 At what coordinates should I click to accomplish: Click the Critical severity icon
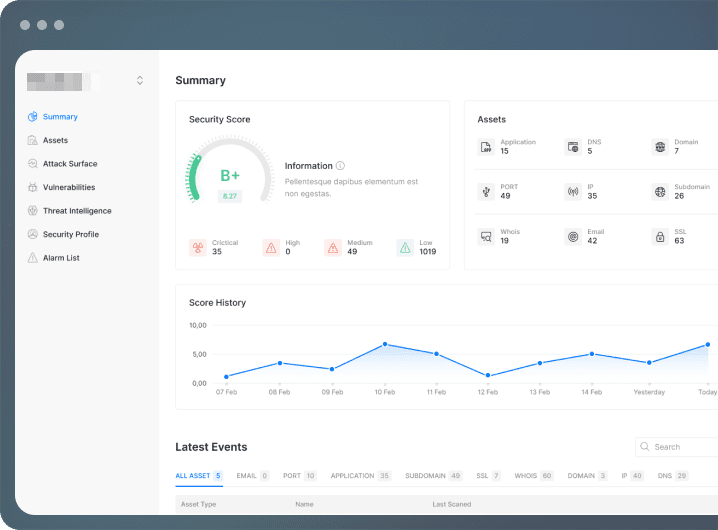point(198,247)
